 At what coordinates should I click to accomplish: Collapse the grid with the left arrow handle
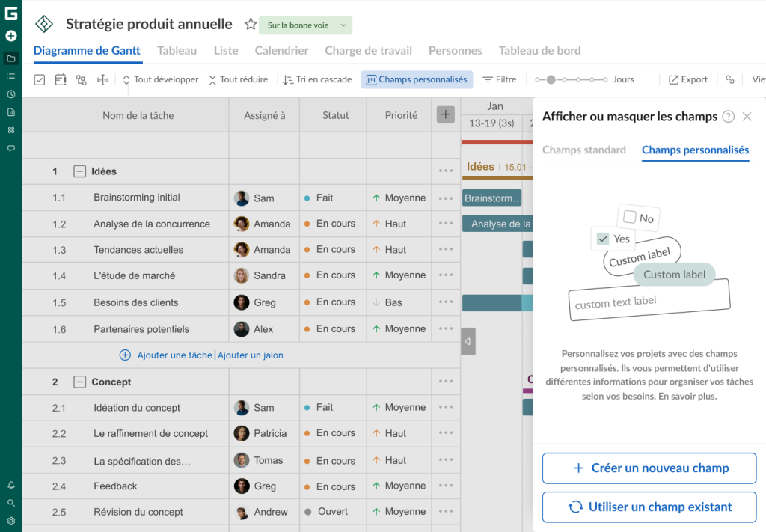pyautogui.click(x=468, y=341)
